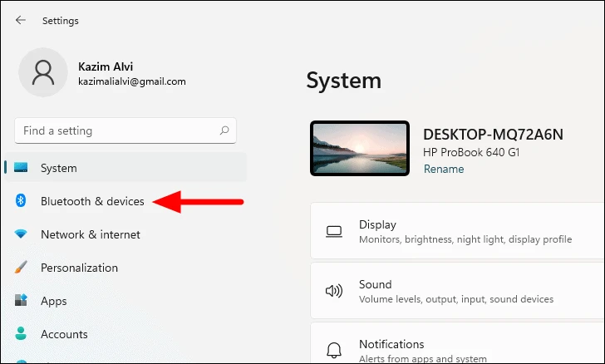Click the Find a setting search box

pos(125,130)
